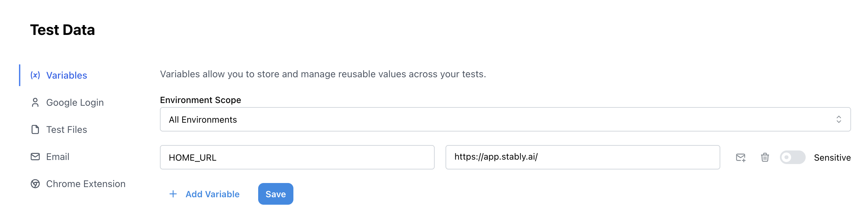Click the All Environments chevron arrows
This screenshot has height=223, width=868.
pyautogui.click(x=839, y=119)
